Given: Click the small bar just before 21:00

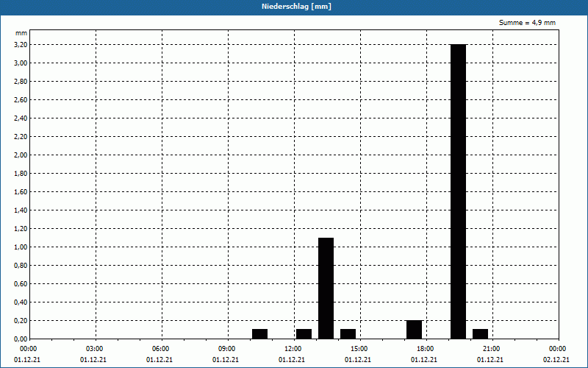Looking at the screenshot, I should tap(481, 334).
